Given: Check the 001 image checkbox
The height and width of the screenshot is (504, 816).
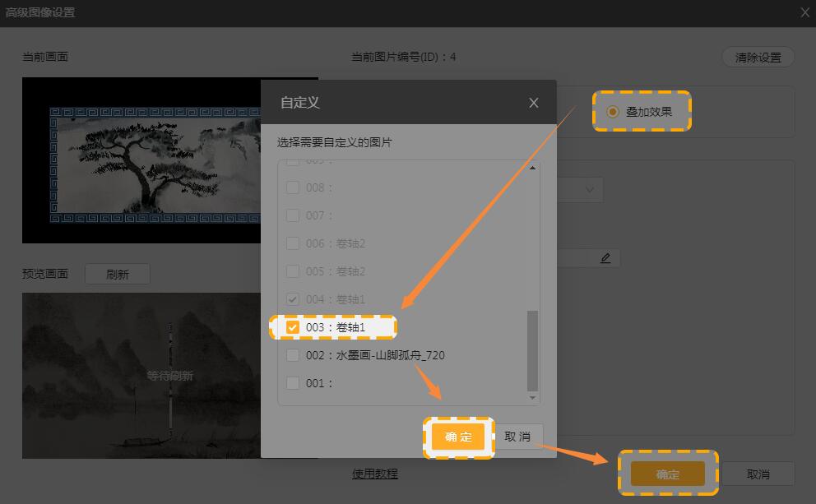Looking at the screenshot, I should pyautogui.click(x=293, y=382).
